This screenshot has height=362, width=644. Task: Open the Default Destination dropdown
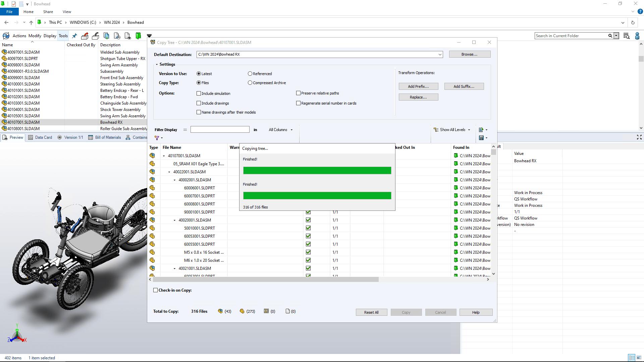pyautogui.click(x=440, y=55)
